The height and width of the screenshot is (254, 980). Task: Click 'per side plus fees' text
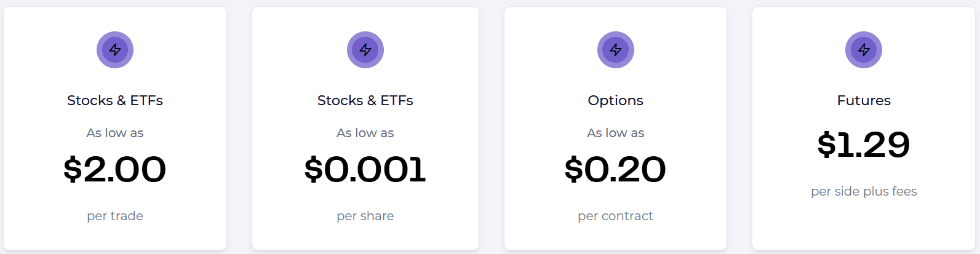(864, 191)
